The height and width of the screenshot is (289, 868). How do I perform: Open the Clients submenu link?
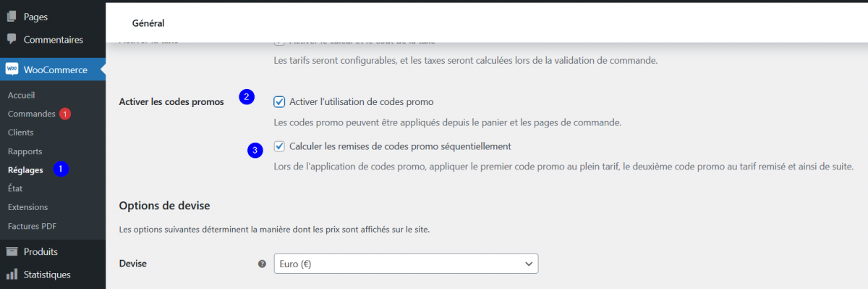(x=20, y=133)
